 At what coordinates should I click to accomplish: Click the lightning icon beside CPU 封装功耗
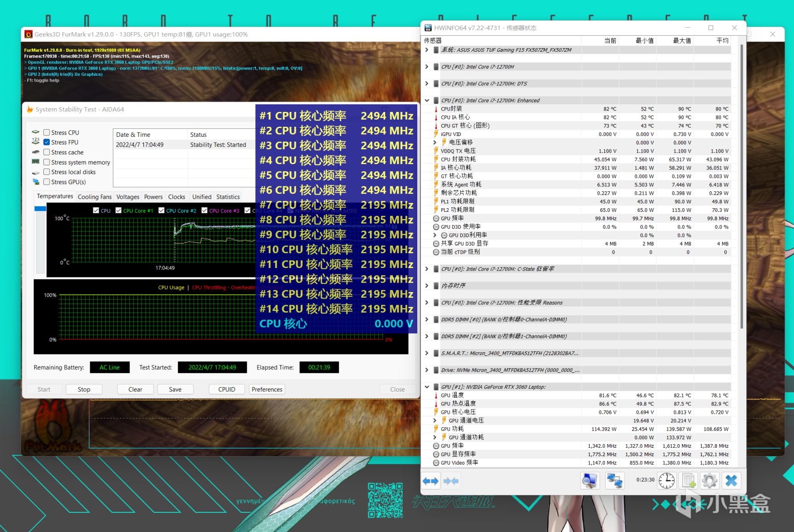[436, 159]
